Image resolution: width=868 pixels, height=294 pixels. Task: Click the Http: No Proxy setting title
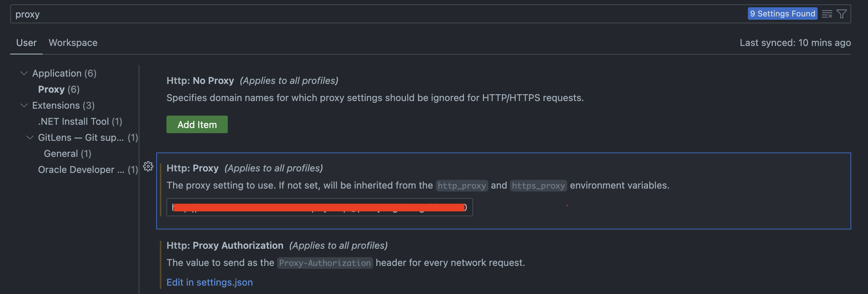point(200,81)
